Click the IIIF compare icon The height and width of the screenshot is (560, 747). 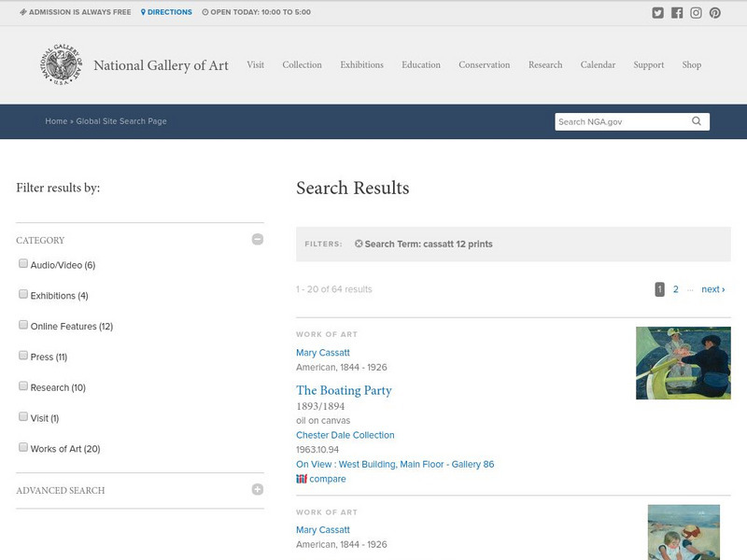pos(302,479)
